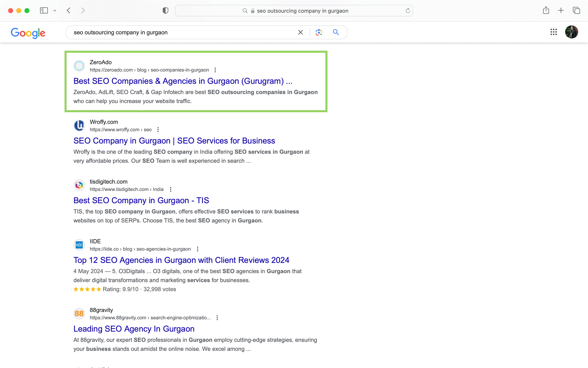The height and width of the screenshot is (368, 588).
Task: Click the Safari address bar
Action: 294,11
